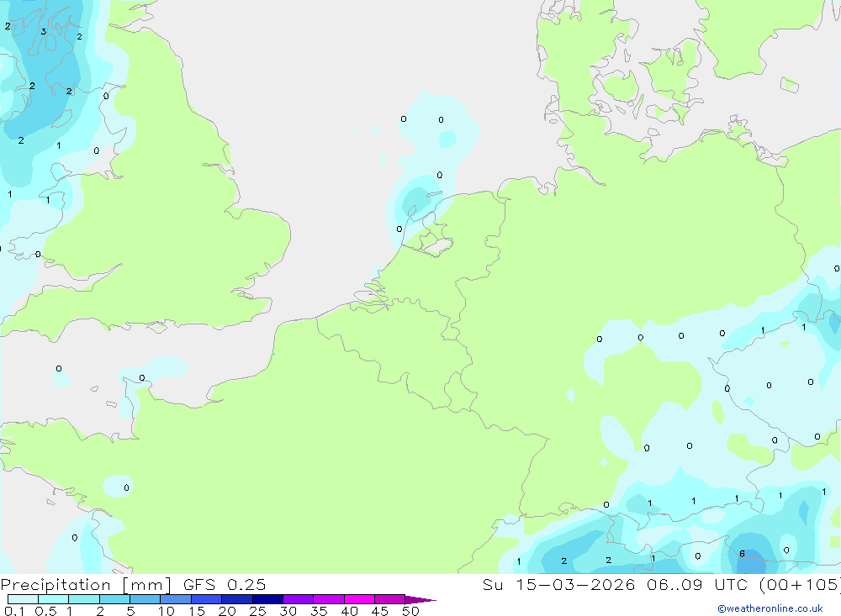Select the 20–25 mm legend color swatch
This screenshot has width=841, height=616.
237,599
